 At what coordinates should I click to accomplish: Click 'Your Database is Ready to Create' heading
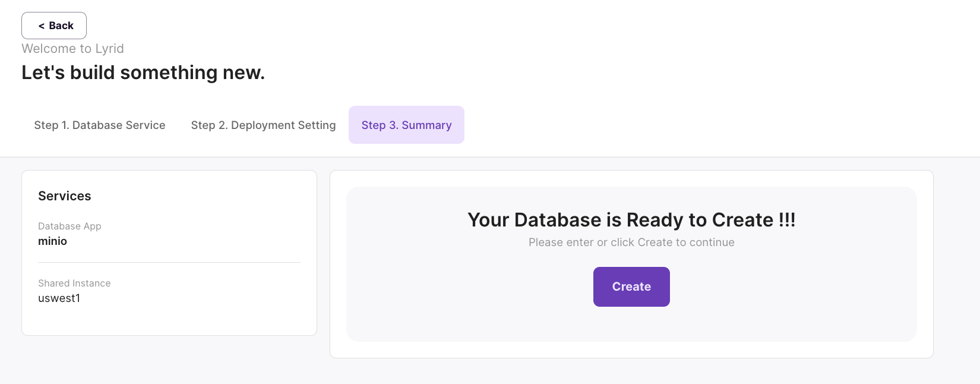tap(631, 220)
